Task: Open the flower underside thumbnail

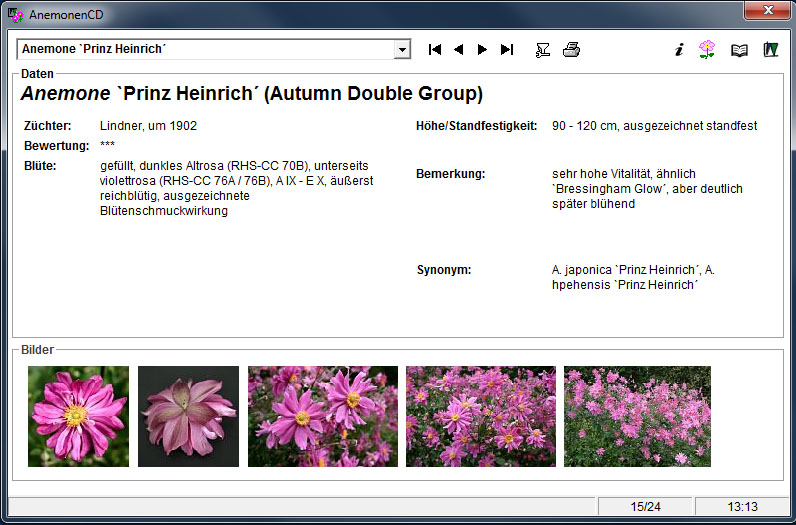Action: (x=188, y=416)
